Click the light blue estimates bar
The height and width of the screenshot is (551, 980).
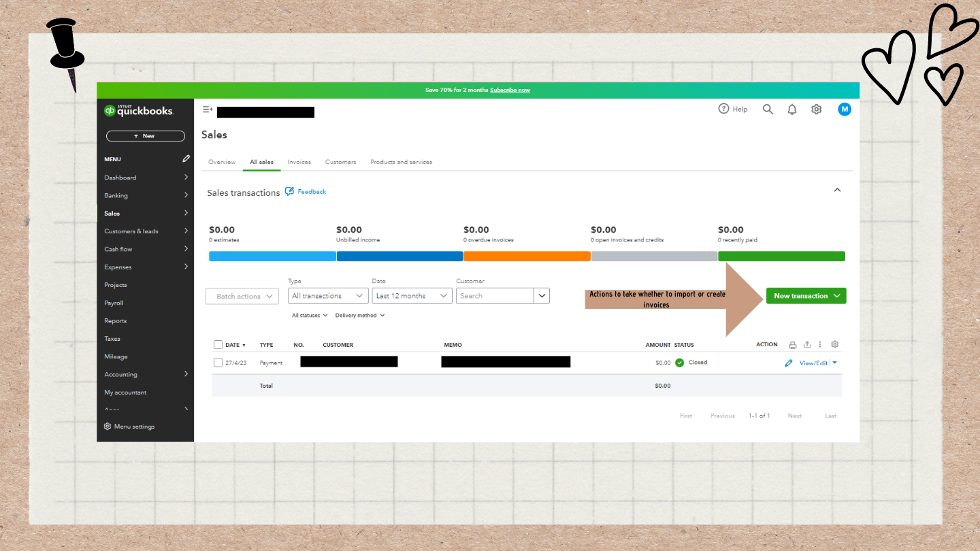tap(272, 256)
